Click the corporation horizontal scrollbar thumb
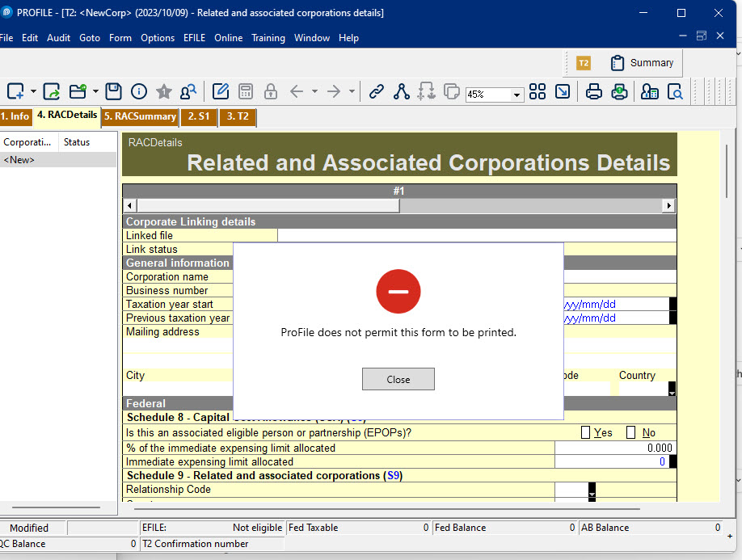The height and width of the screenshot is (560, 742). (268, 206)
